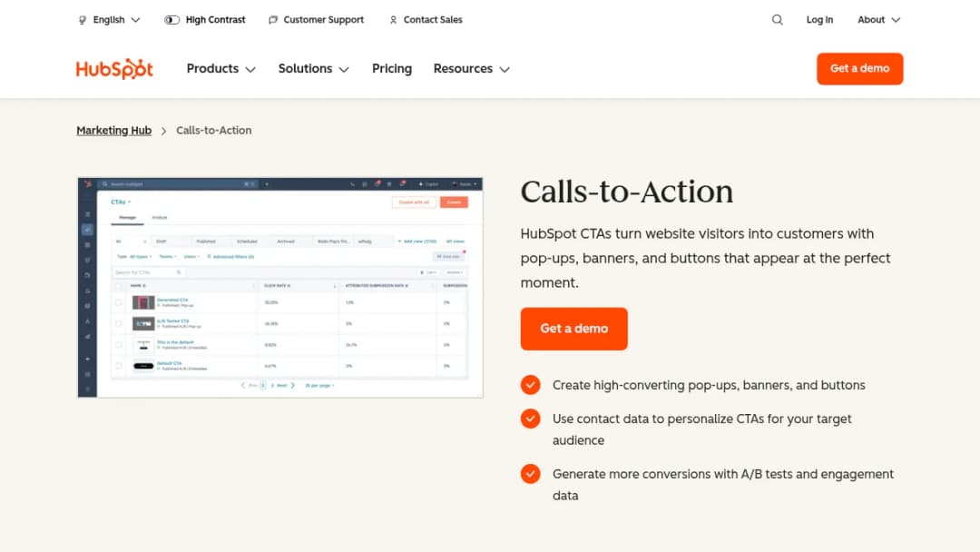
Task: Go to the Pricing menu item
Action: [x=392, y=68]
